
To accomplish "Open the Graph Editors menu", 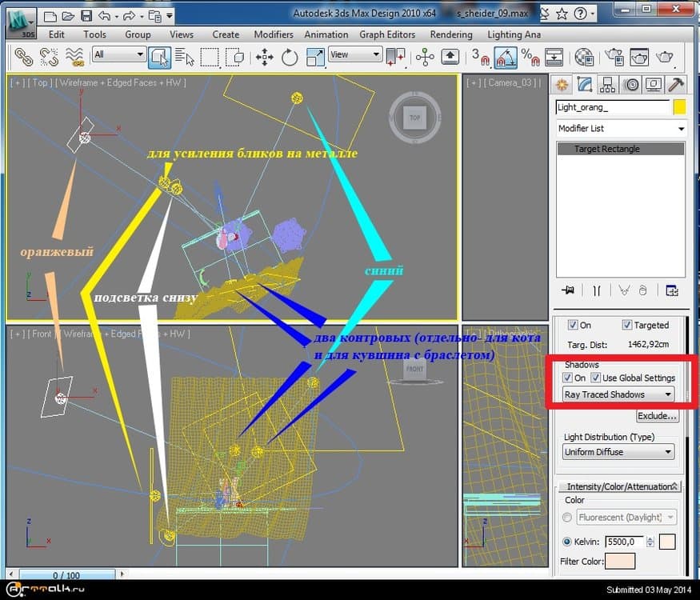I will pyautogui.click(x=387, y=34).
